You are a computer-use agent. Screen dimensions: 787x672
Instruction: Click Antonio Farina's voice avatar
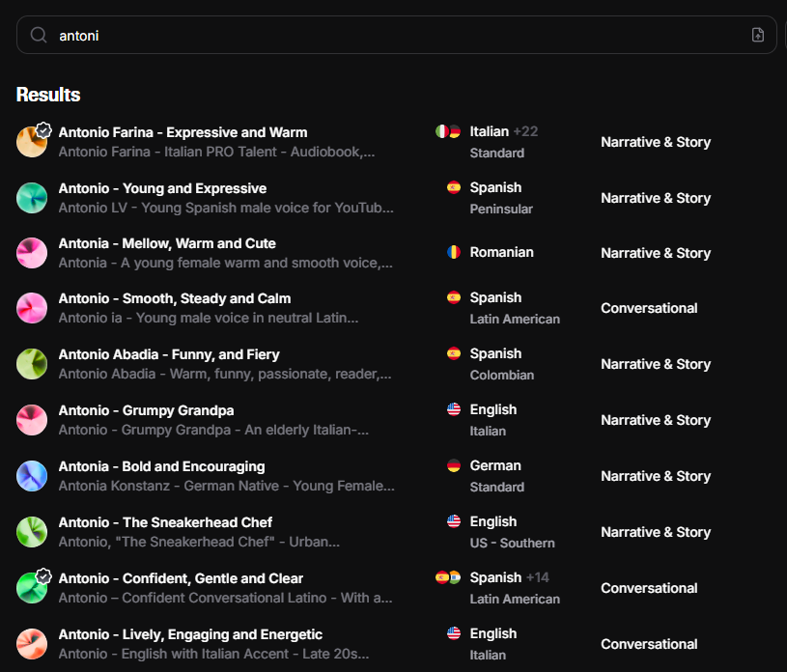[31, 142]
